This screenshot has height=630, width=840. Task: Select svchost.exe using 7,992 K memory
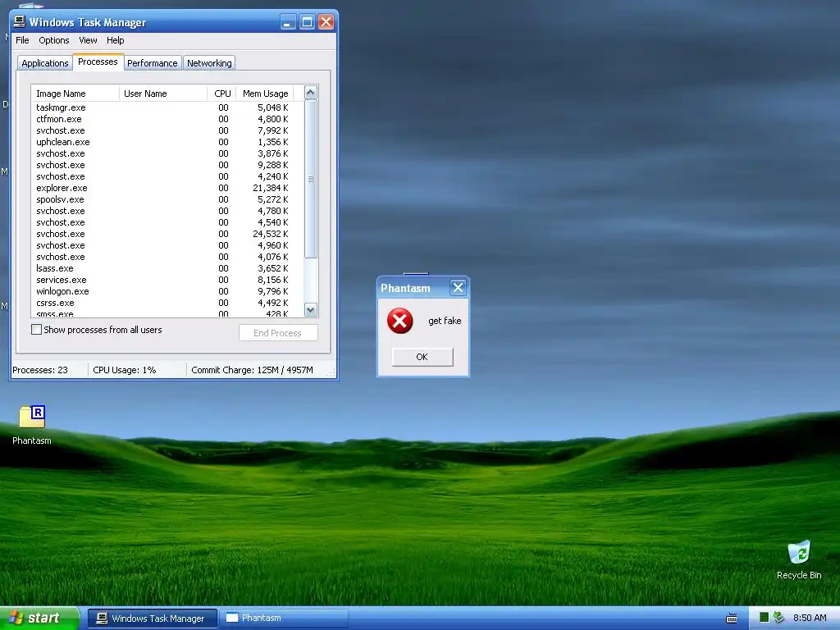[x=167, y=130]
